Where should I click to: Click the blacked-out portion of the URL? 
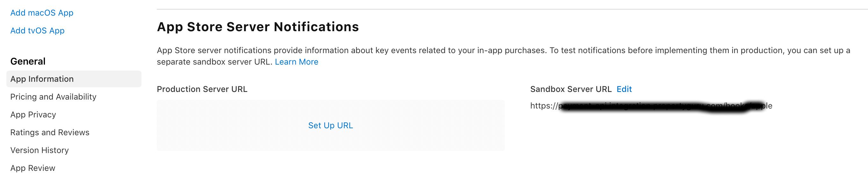click(657, 106)
